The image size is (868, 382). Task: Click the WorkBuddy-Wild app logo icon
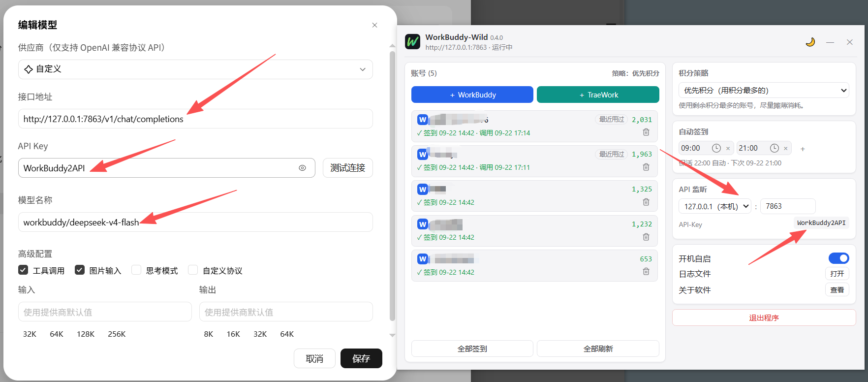(x=412, y=41)
